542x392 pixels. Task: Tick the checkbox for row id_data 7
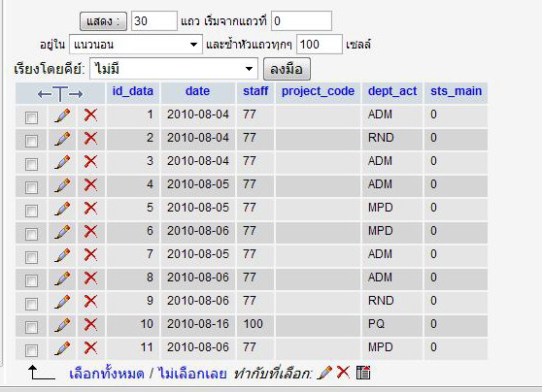click(31, 257)
